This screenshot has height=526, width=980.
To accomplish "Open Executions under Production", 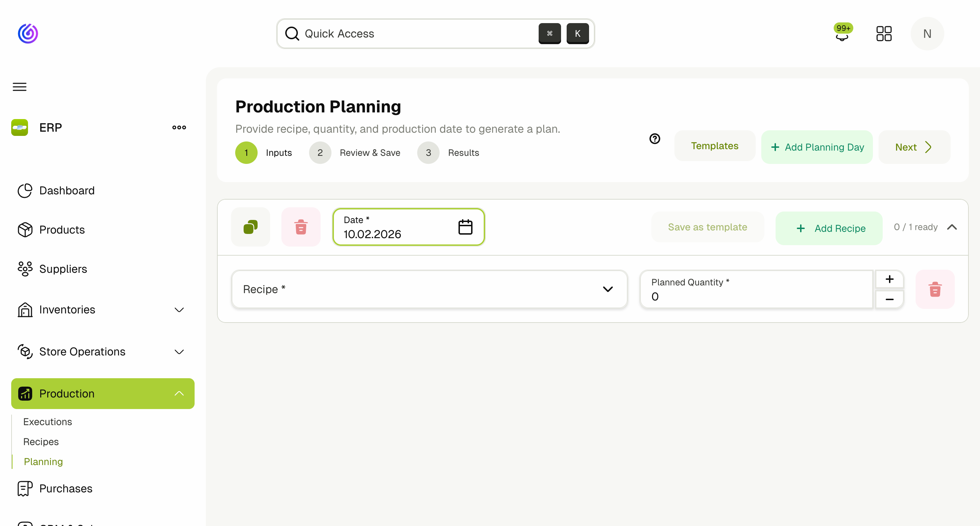I will (47, 421).
